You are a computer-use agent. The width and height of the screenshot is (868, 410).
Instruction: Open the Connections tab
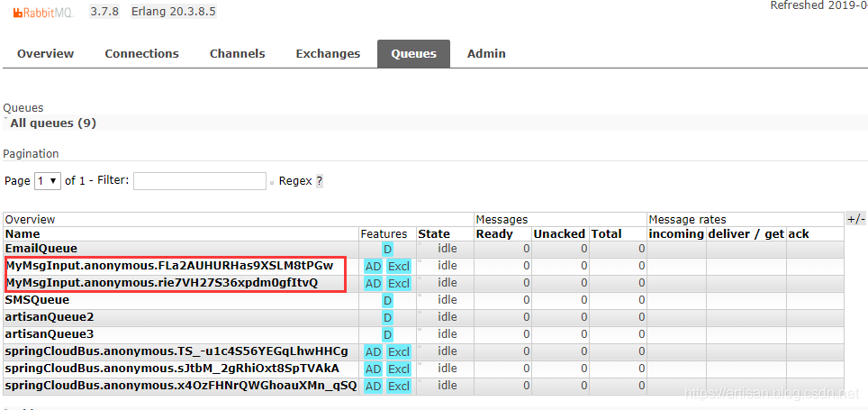click(x=141, y=54)
